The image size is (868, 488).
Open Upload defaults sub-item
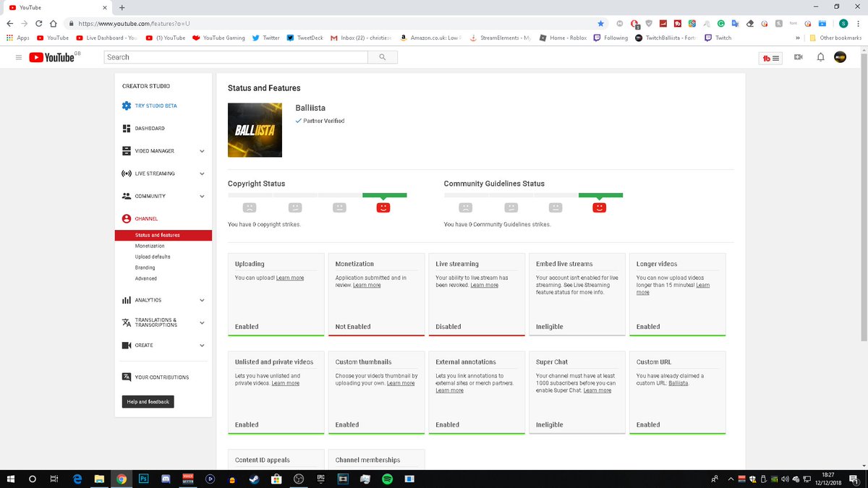(153, 257)
